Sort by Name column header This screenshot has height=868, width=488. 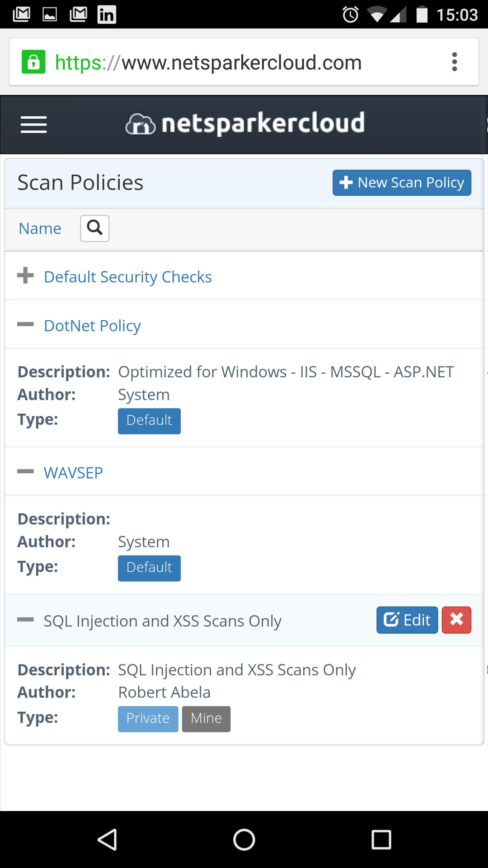tap(40, 229)
